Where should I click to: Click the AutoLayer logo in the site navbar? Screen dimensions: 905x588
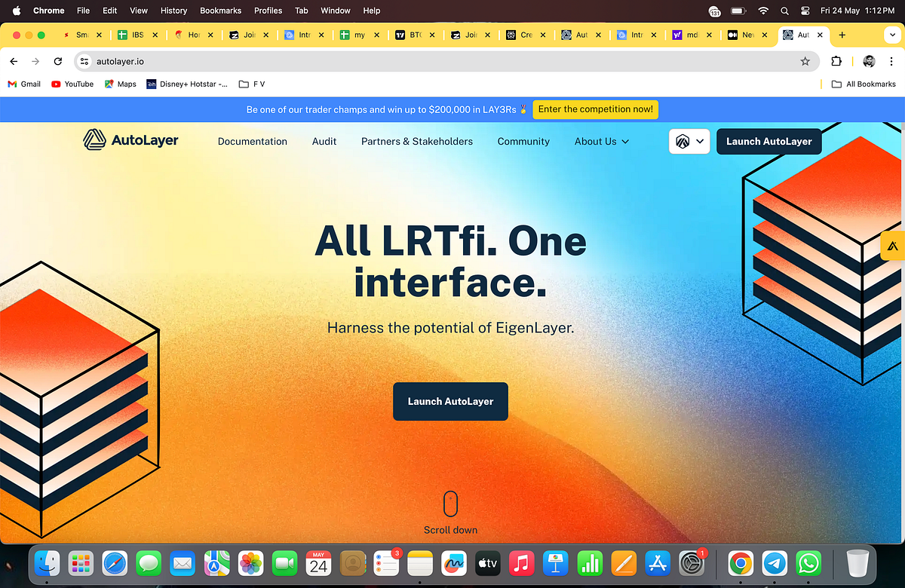pyautogui.click(x=130, y=141)
